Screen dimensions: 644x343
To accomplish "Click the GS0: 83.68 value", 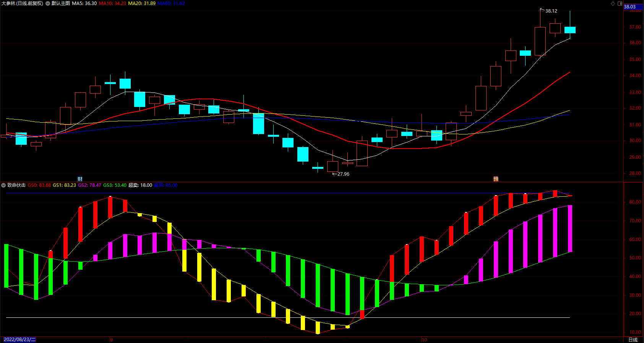I will coord(39,185).
